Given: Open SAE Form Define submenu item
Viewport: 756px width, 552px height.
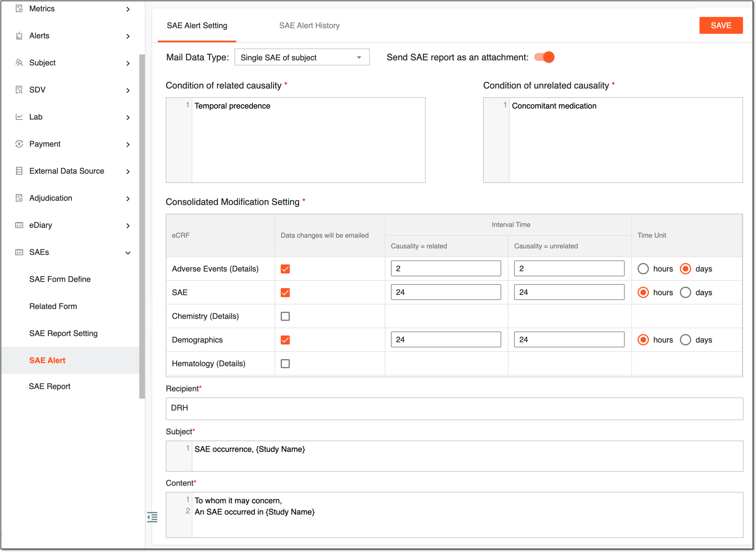Looking at the screenshot, I should point(60,279).
